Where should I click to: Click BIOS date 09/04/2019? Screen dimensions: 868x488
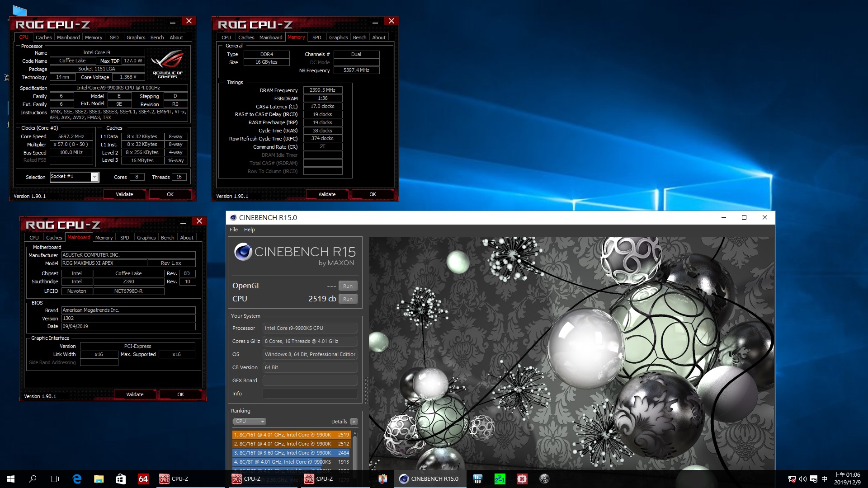coord(128,326)
